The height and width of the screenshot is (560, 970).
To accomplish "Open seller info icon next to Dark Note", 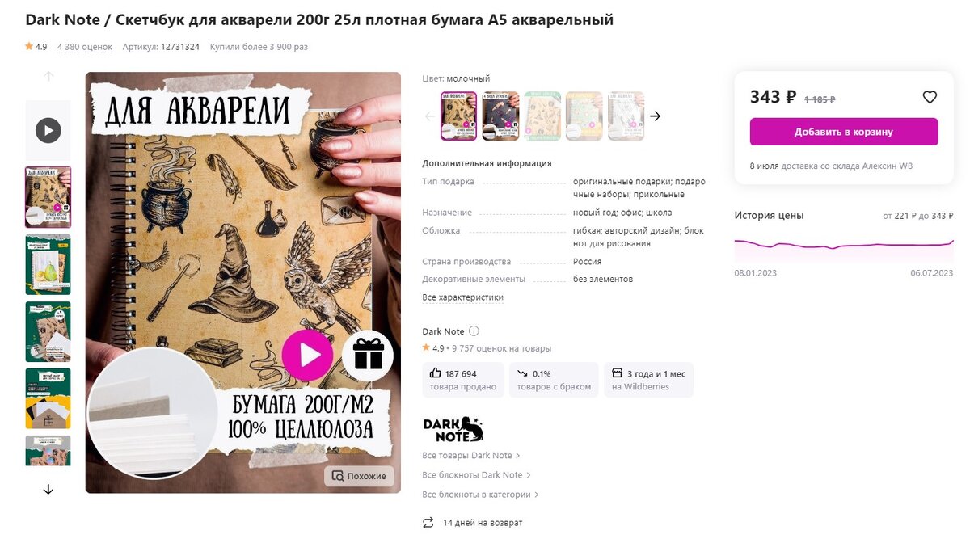I will (474, 331).
